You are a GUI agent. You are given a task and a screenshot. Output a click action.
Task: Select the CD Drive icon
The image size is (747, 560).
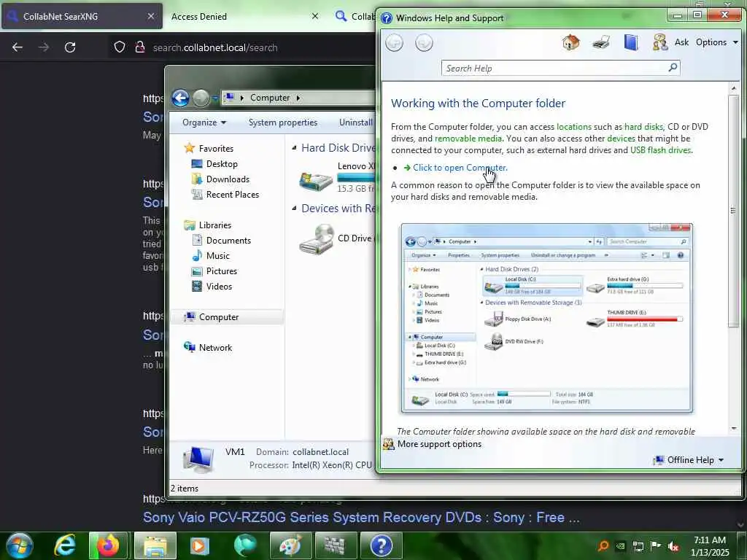(x=317, y=239)
